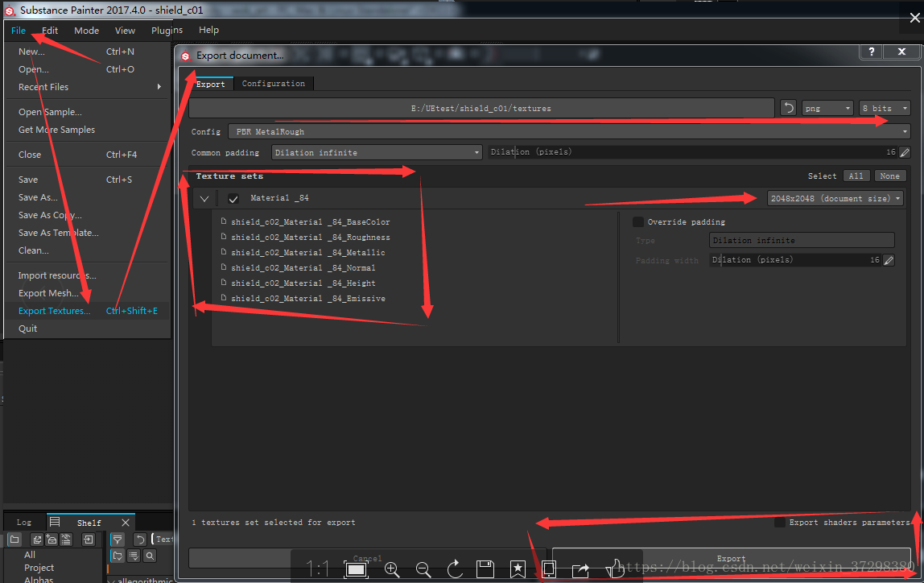Screen dimensions: 924x583
Task: Click the Export button
Action: click(x=732, y=558)
